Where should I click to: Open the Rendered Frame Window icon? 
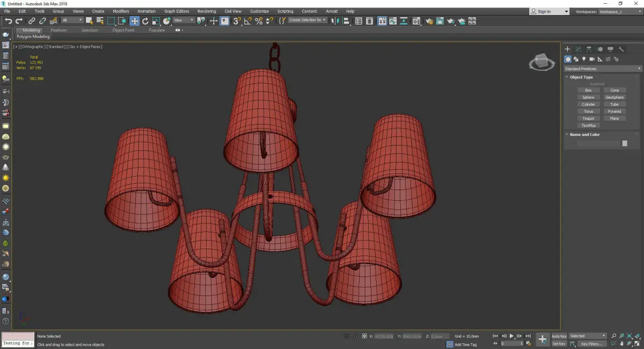click(x=440, y=21)
